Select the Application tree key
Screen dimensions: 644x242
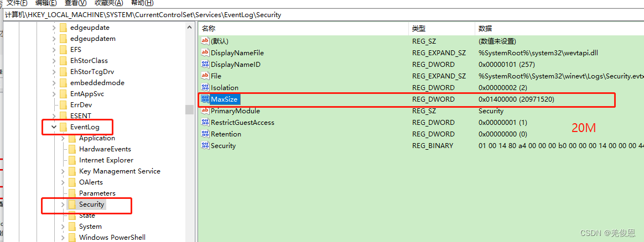coord(97,138)
